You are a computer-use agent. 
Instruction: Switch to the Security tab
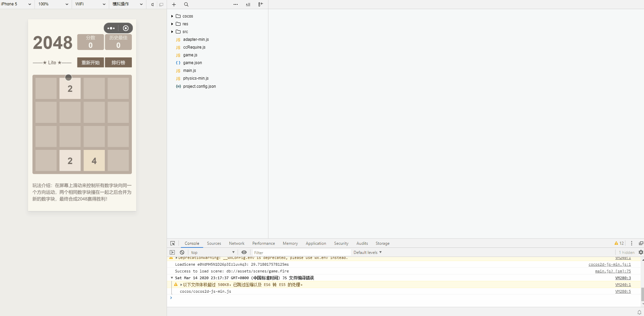point(341,243)
